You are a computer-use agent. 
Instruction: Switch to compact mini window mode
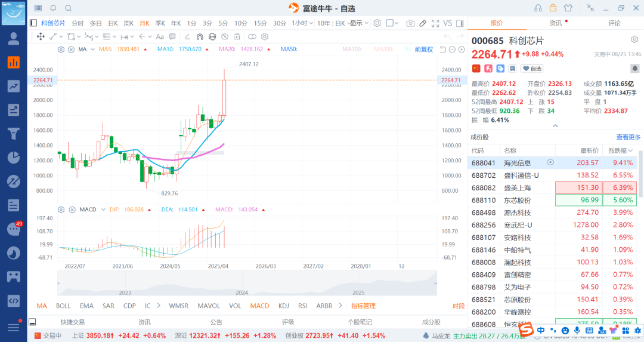(590, 8)
